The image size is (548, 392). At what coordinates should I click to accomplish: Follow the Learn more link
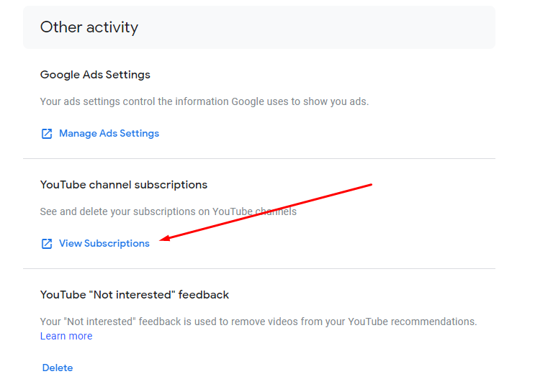coord(66,336)
